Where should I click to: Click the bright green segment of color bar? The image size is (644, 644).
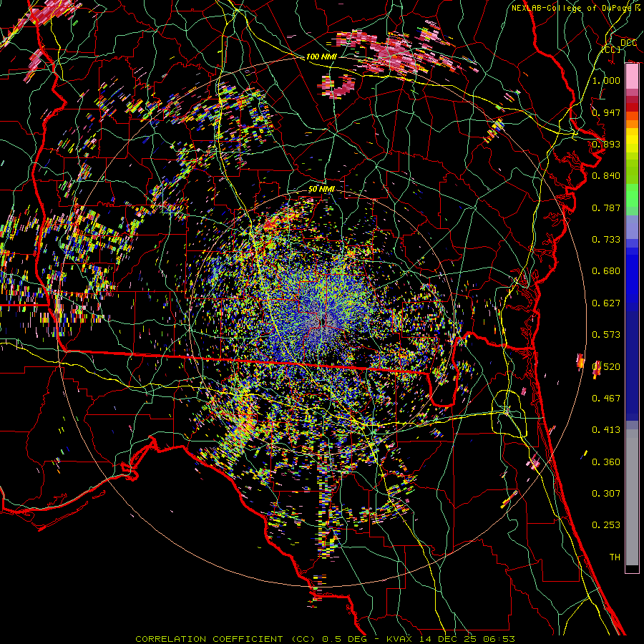click(632, 195)
